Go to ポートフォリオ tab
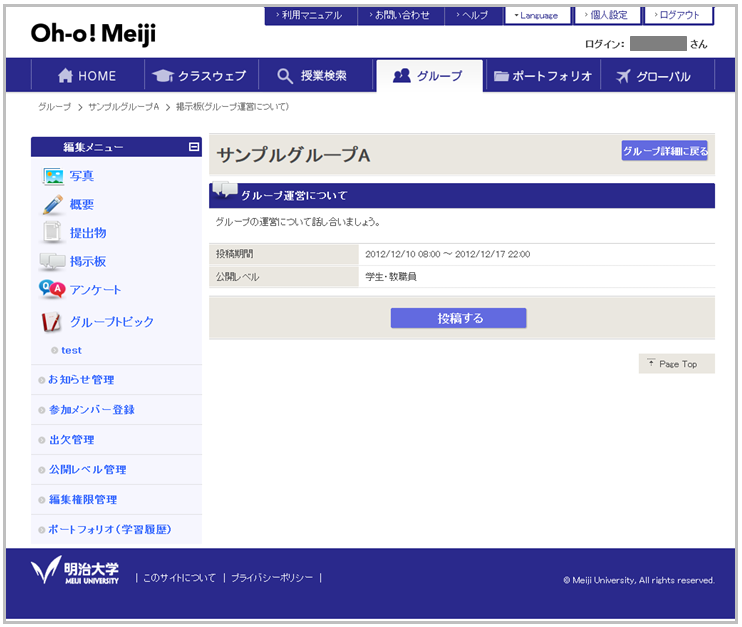The image size is (742, 627). coord(543,76)
